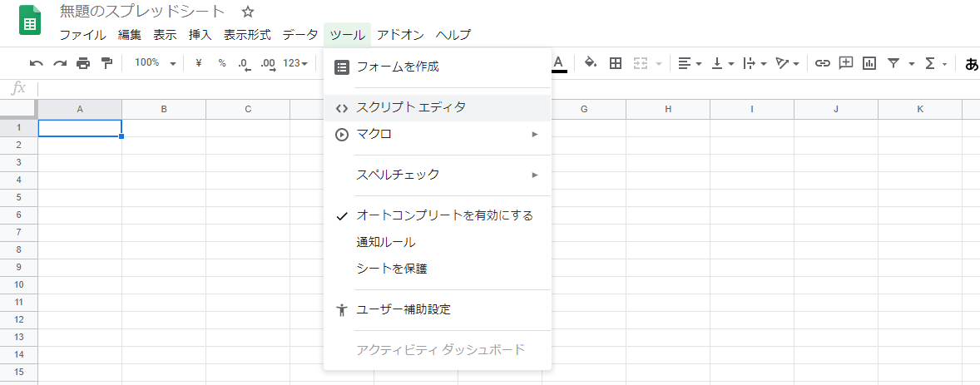The height and width of the screenshot is (385, 980).
Task: Click the horizontal align icon
Action: (x=685, y=63)
